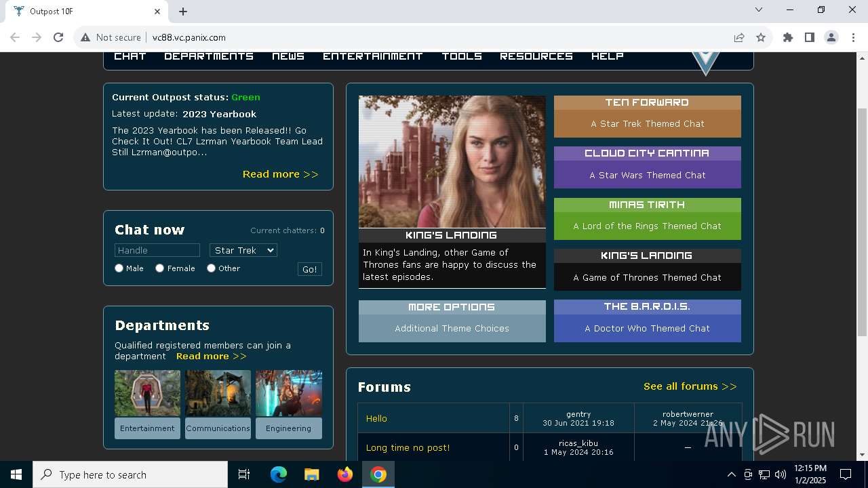Reload the page with the refresh icon

[x=58, y=37]
